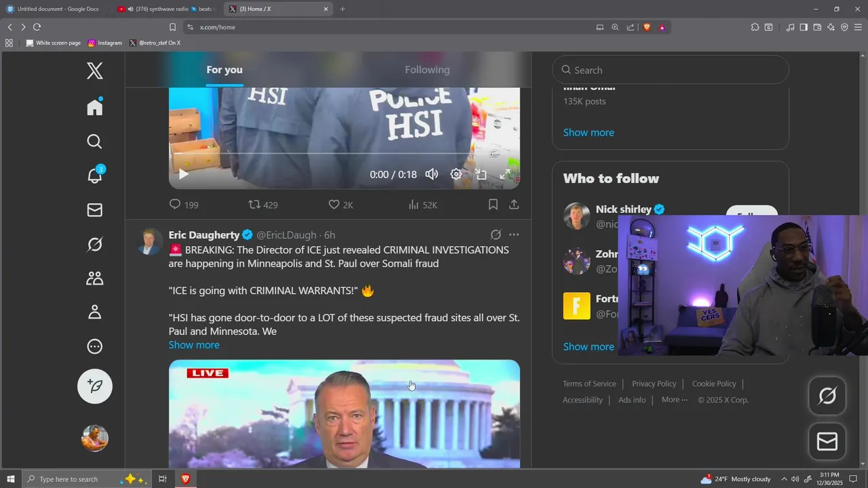Mute the HSI video volume
868x488 pixels.
click(431, 174)
